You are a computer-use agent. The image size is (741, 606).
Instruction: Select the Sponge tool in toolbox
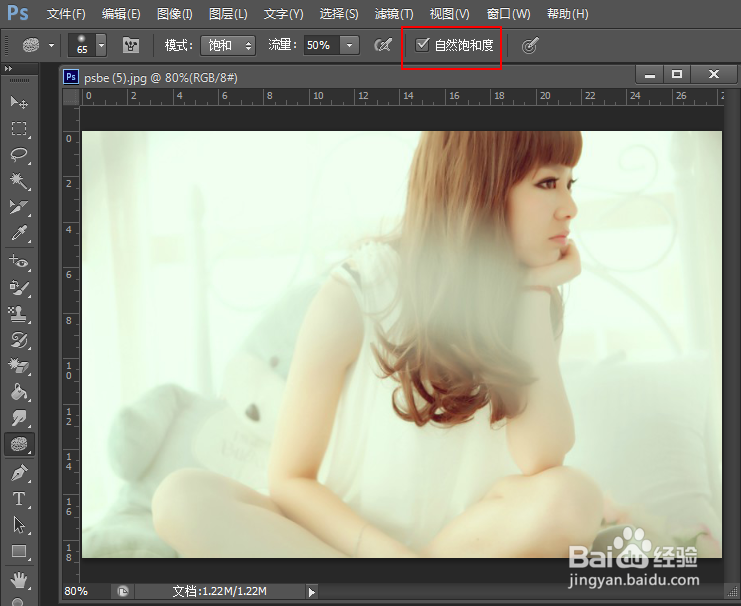[x=19, y=444]
